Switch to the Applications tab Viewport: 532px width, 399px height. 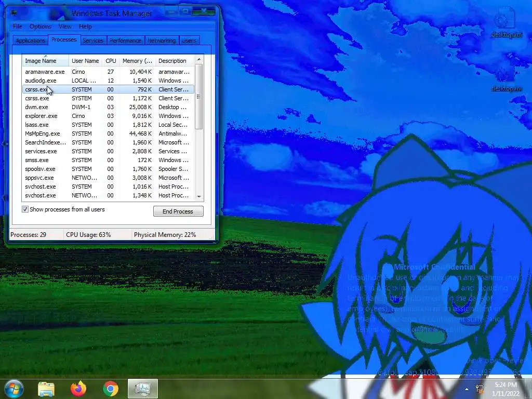coord(31,41)
